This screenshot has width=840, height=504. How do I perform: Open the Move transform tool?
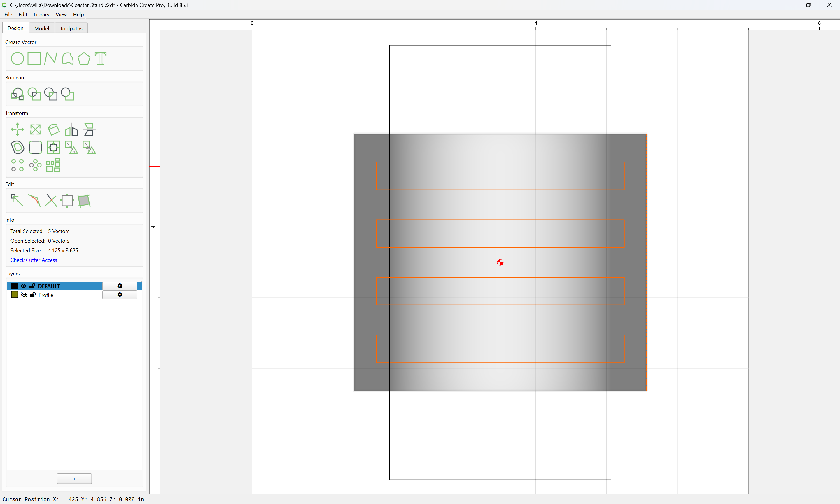click(x=17, y=129)
